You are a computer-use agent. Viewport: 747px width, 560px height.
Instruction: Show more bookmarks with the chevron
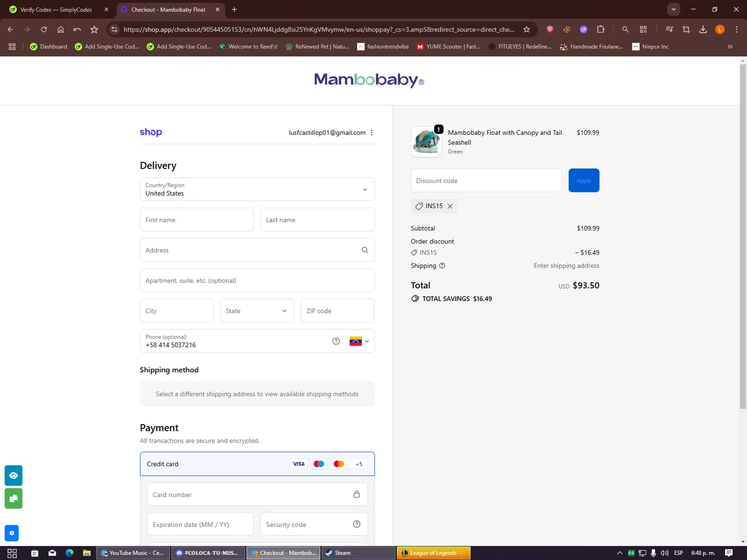tap(730, 47)
